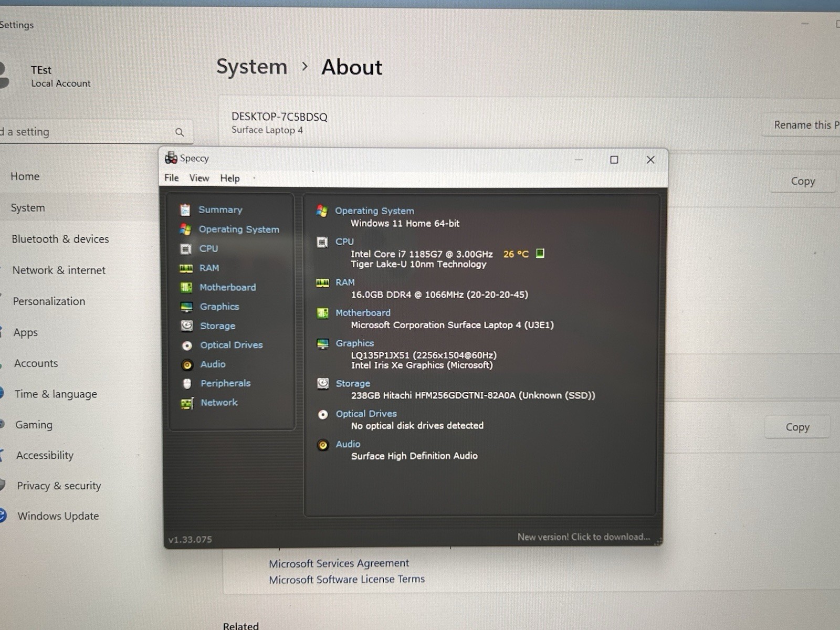Click the Motherboard icon in sidebar
840x630 pixels.
(x=186, y=288)
